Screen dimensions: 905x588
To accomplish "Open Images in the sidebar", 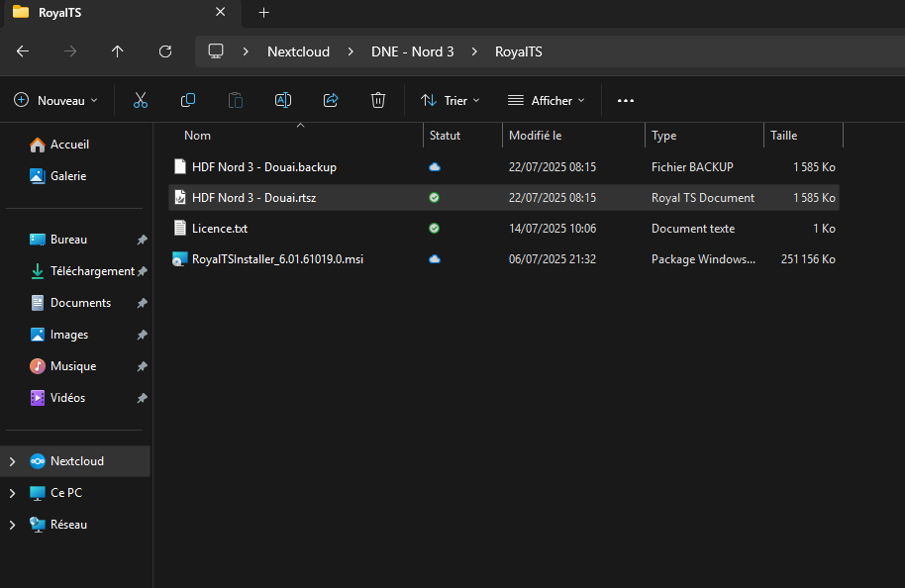I will [69, 335].
